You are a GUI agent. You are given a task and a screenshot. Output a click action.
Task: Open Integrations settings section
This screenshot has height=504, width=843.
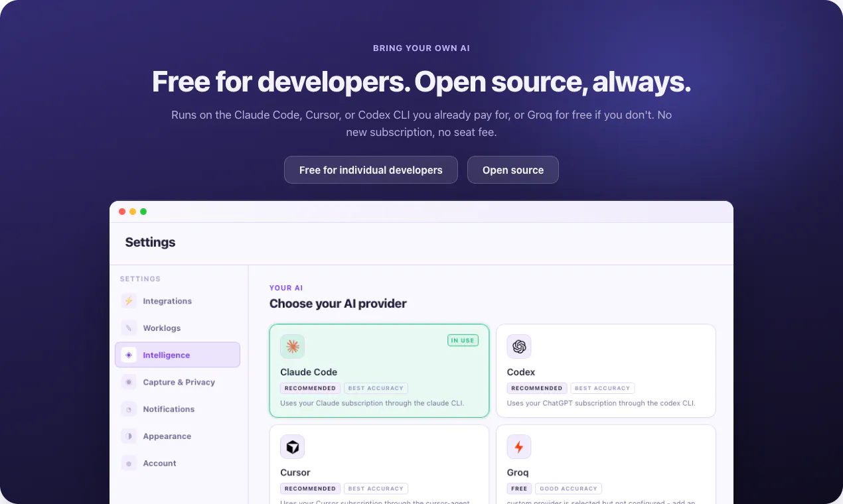click(177, 301)
